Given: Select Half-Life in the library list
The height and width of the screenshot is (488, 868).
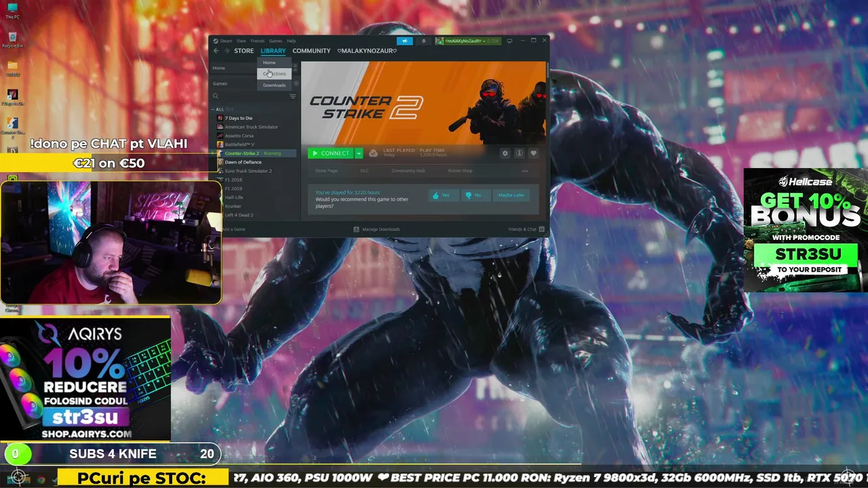Looking at the screenshot, I should coord(234,197).
